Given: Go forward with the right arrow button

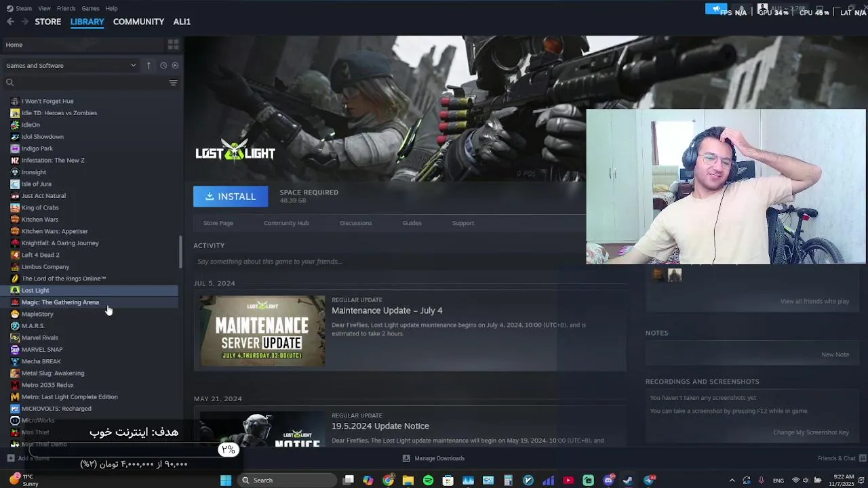Looking at the screenshot, I should [25, 22].
